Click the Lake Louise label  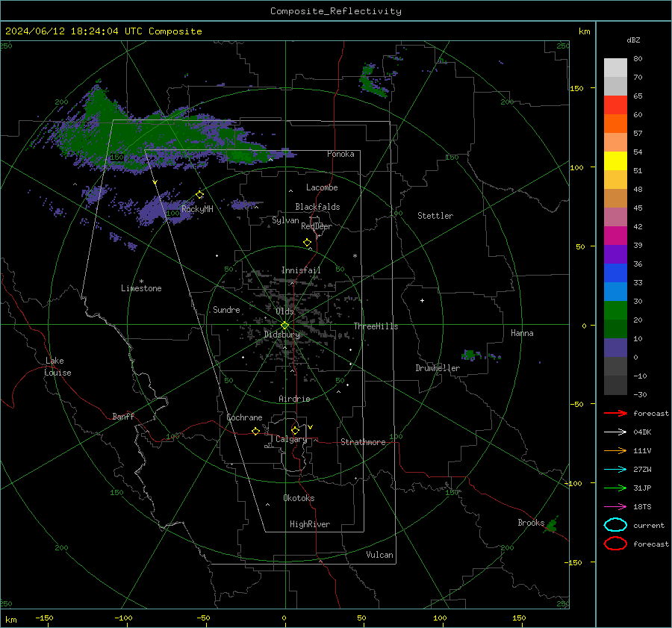click(57, 367)
